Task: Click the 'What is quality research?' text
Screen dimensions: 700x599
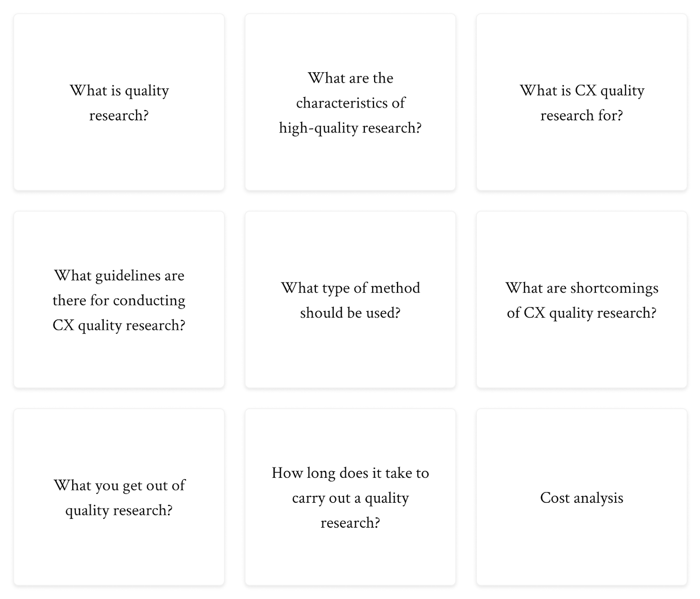Action: tap(119, 91)
